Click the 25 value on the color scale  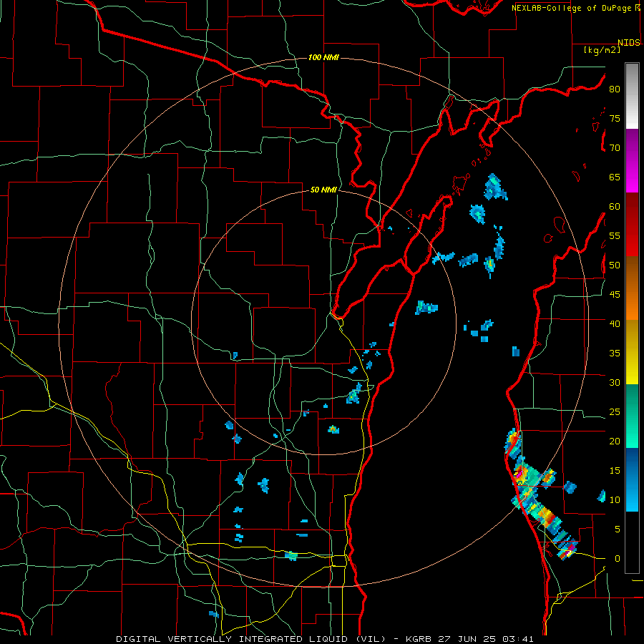[615, 412]
